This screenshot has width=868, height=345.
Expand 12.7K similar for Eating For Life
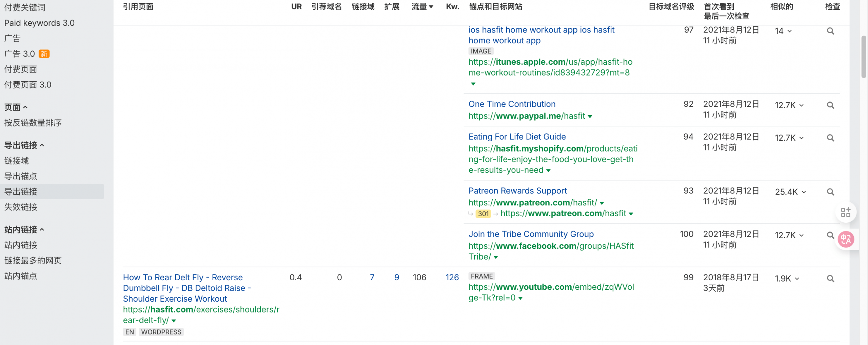[x=789, y=138]
